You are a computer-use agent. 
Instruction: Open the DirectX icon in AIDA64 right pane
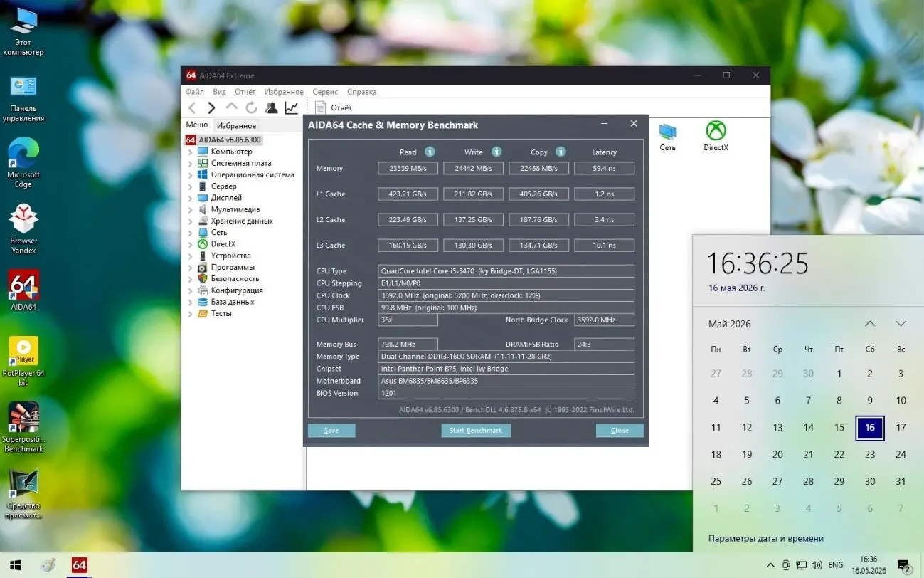[716, 136]
